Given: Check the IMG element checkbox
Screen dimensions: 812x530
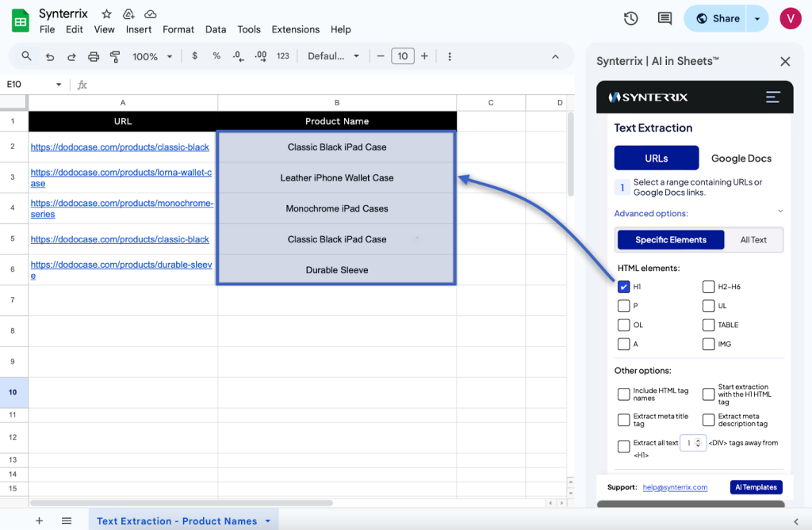Looking at the screenshot, I should coord(708,344).
